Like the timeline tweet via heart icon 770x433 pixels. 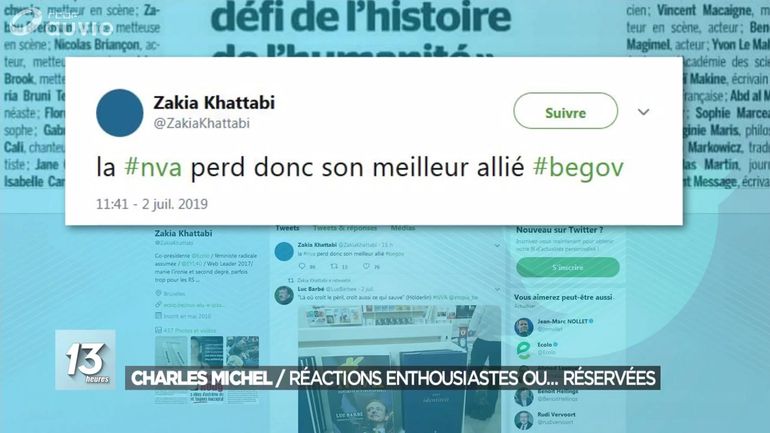click(366, 266)
